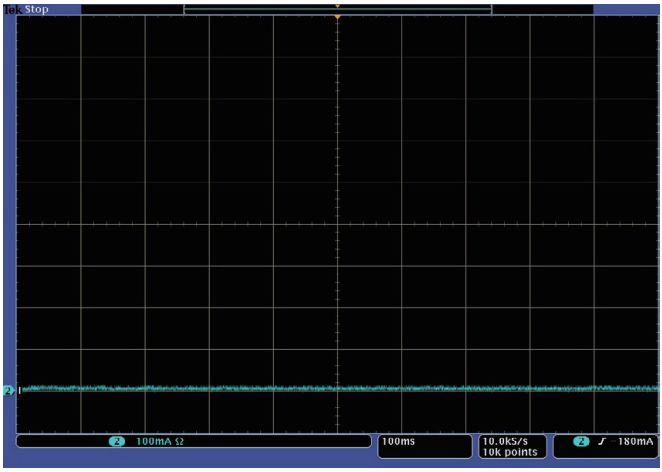Click the orange trigger position marker

337,17
